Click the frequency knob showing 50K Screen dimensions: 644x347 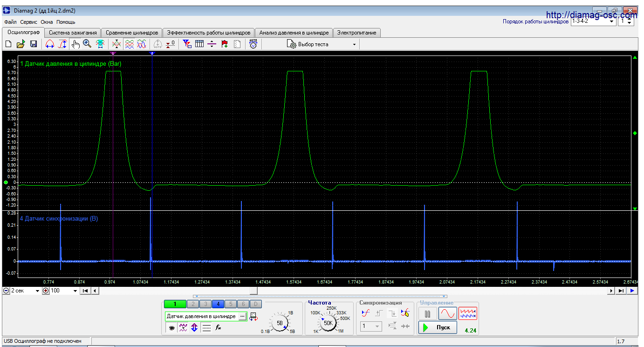(x=329, y=323)
